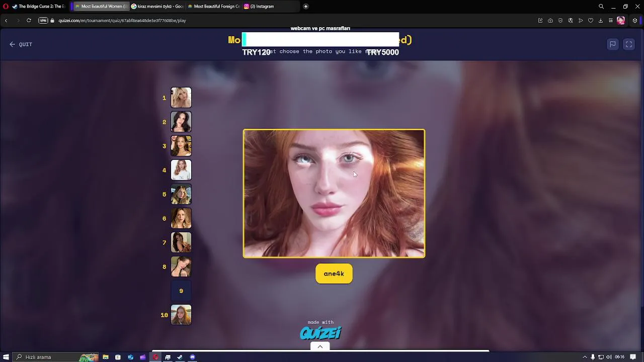644x362 pixels.
Task: Click the globe translate toolbar icon
Action: [571, 21]
